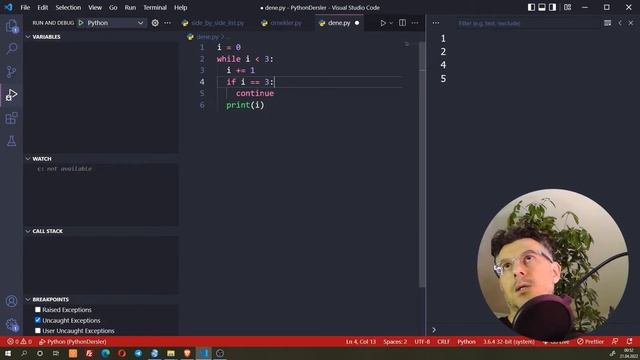
Task: Collapse the Call Stack section
Action: pos(101,231)
